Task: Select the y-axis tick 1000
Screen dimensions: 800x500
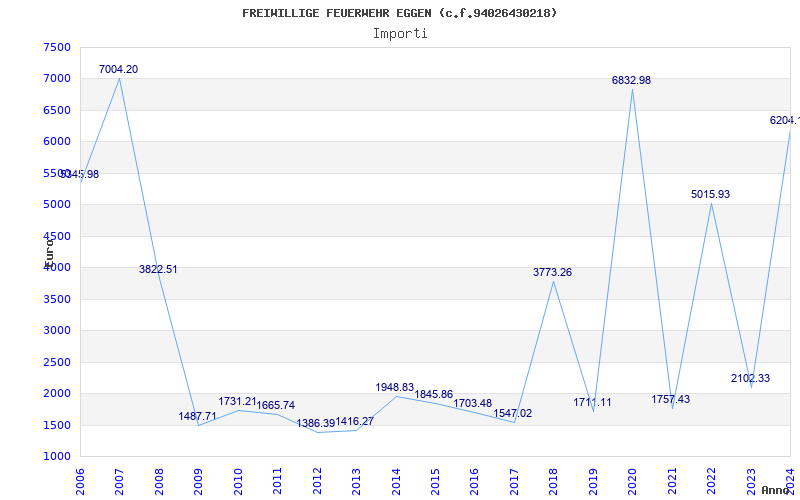Action: [x=57, y=456]
